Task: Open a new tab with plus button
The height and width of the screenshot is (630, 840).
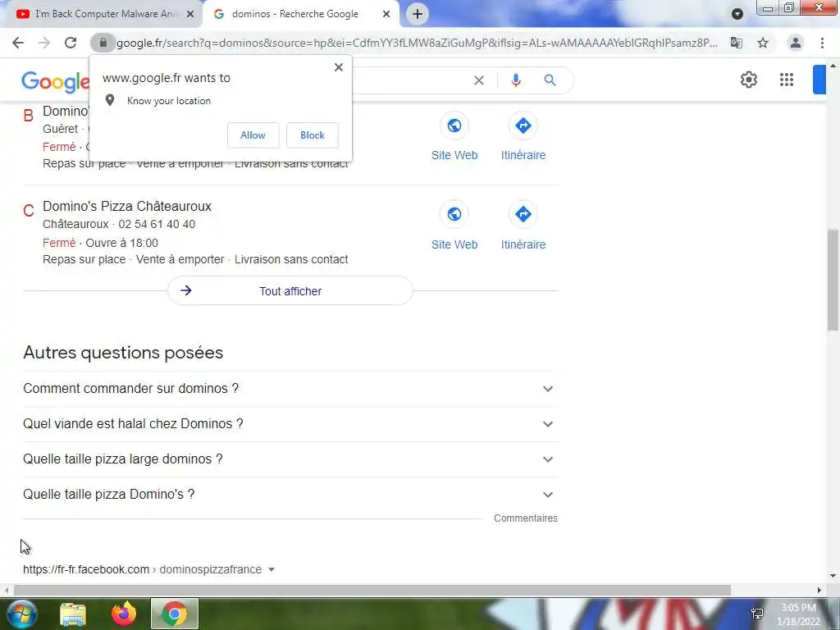Action: [x=418, y=14]
